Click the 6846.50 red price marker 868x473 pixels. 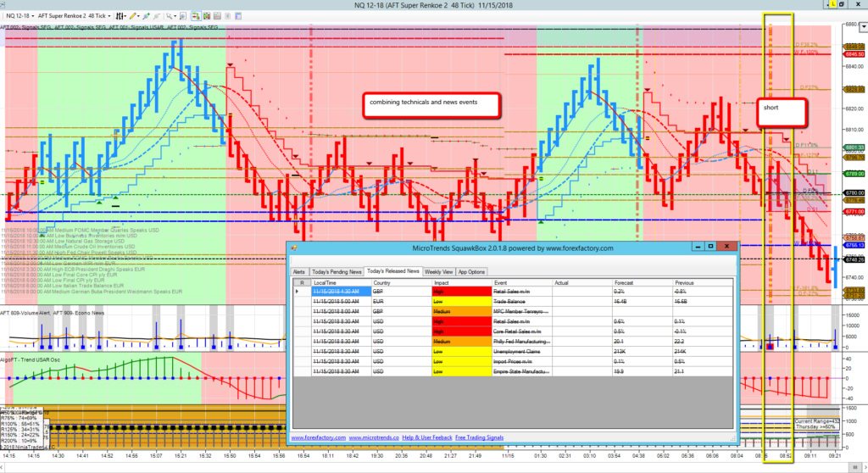tap(854, 54)
